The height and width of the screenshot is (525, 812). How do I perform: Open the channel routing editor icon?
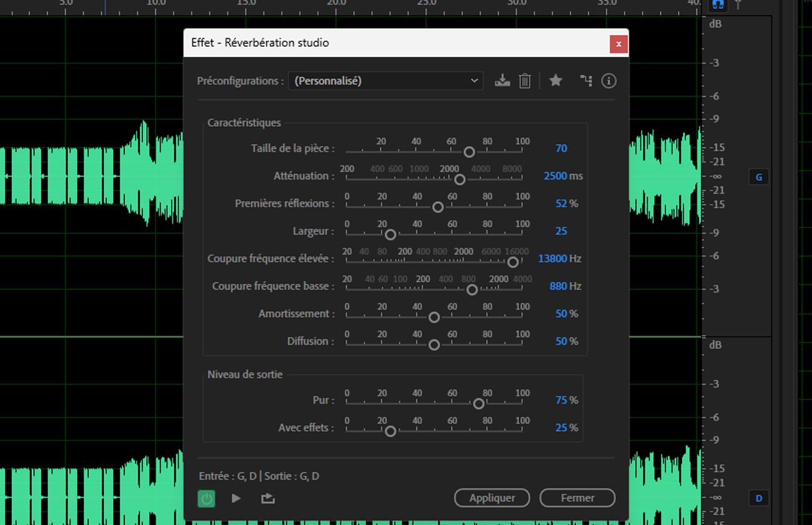click(x=585, y=81)
